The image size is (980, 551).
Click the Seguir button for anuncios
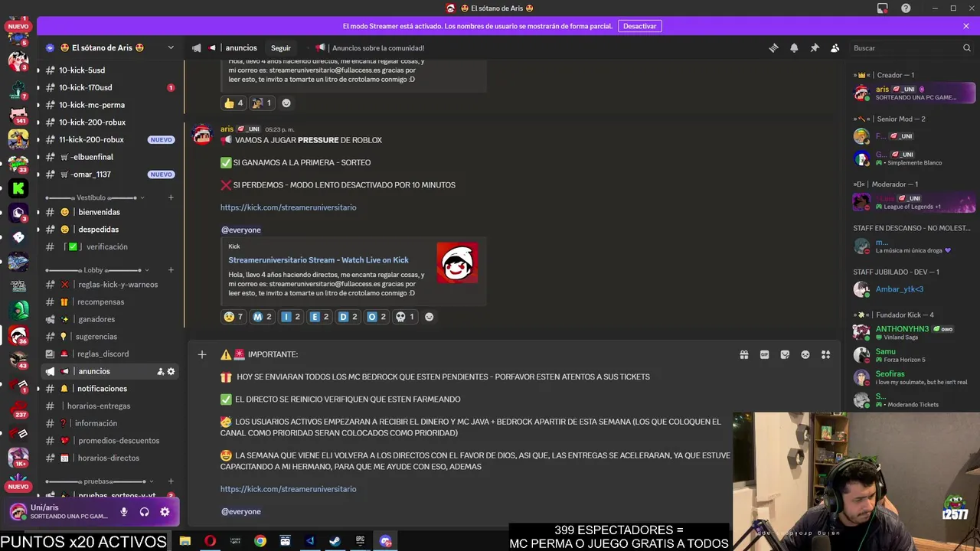(281, 47)
